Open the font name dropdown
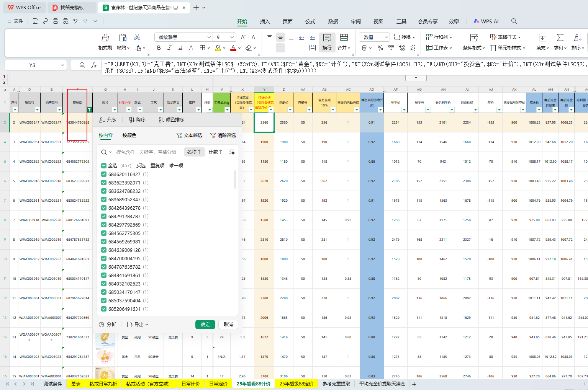The image size is (588, 390). [209, 37]
